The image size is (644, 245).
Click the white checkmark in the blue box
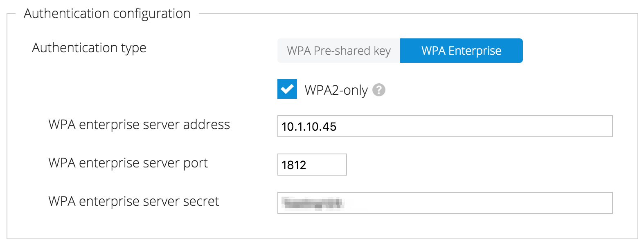click(287, 89)
